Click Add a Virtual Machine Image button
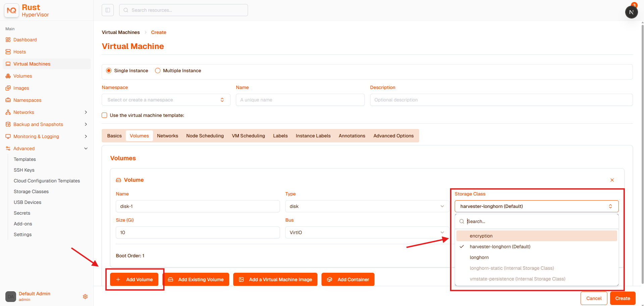The width and height of the screenshot is (644, 306). [x=275, y=279]
